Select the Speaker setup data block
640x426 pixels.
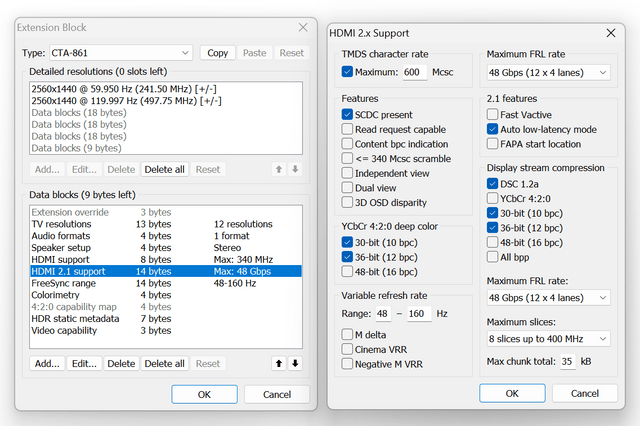(x=166, y=248)
